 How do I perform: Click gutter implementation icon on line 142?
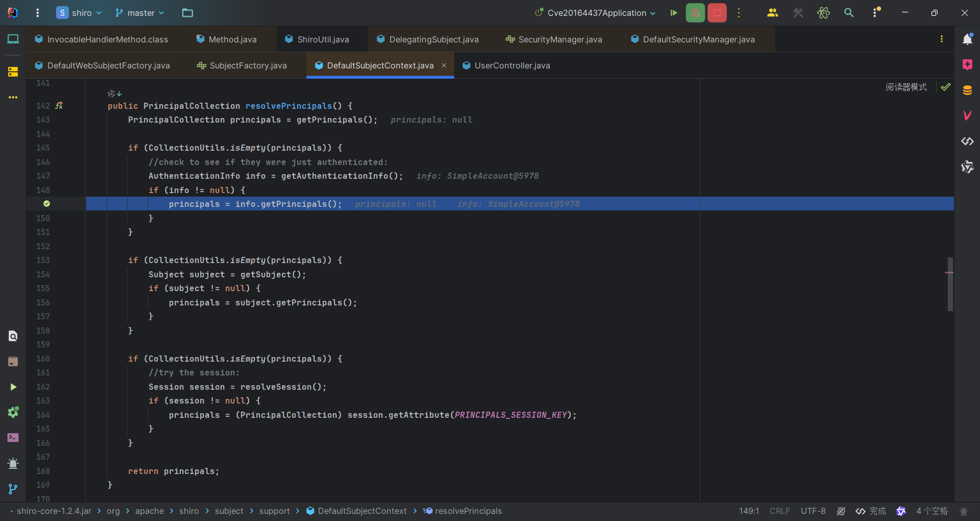[x=59, y=105]
